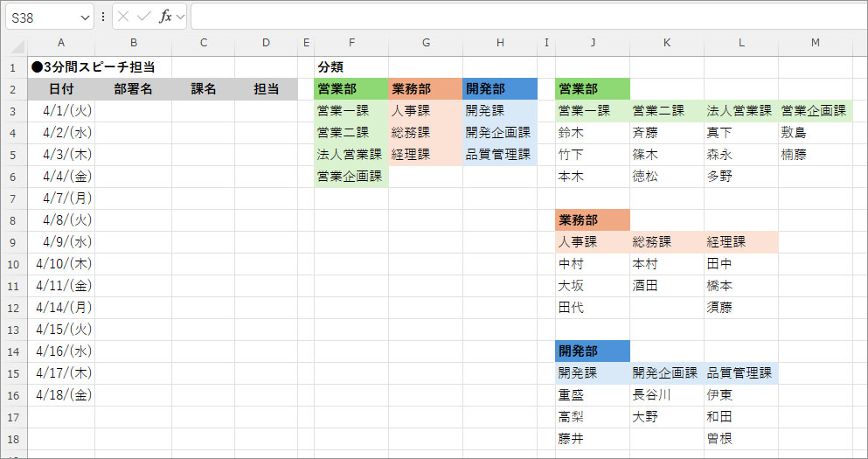Screen dimensions: 868x459
Task: Click the 担当 header cell
Action: tap(267, 90)
